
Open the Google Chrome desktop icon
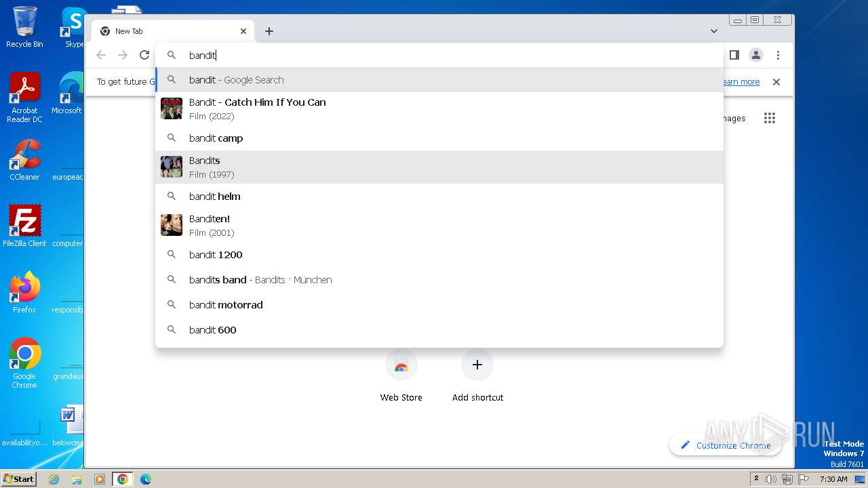pyautogui.click(x=24, y=363)
